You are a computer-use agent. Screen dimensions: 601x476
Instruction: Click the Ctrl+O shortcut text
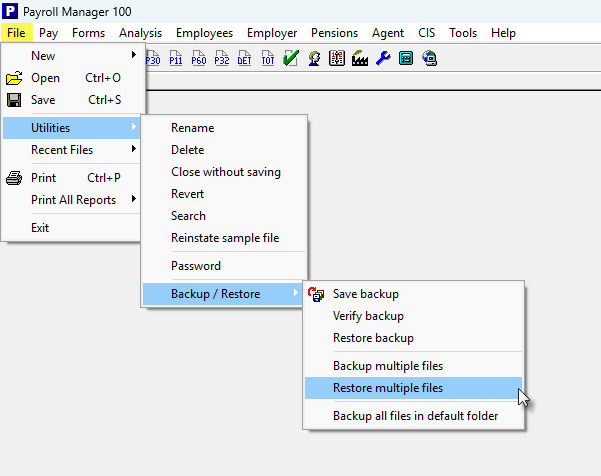[103, 78]
